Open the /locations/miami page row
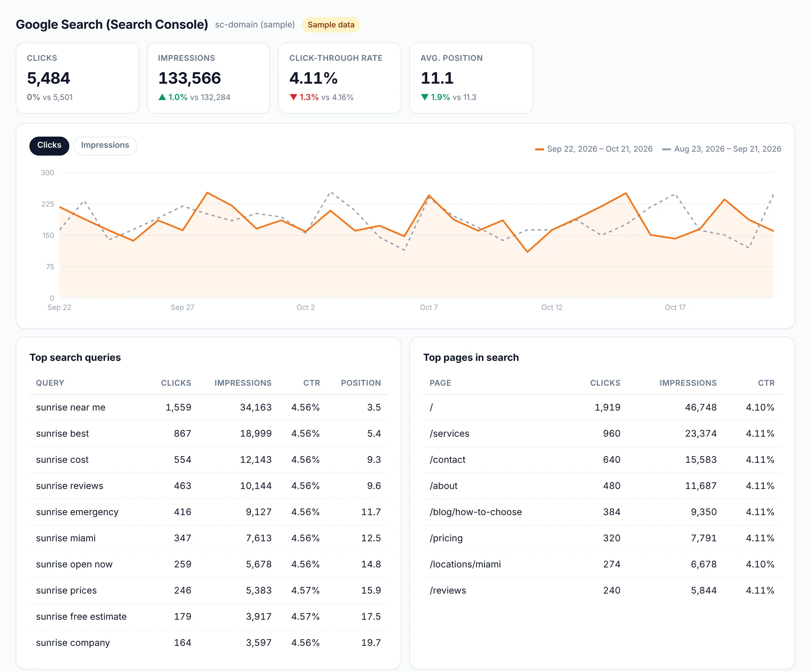Image resolution: width=811 pixels, height=672 pixels. pos(602,565)
